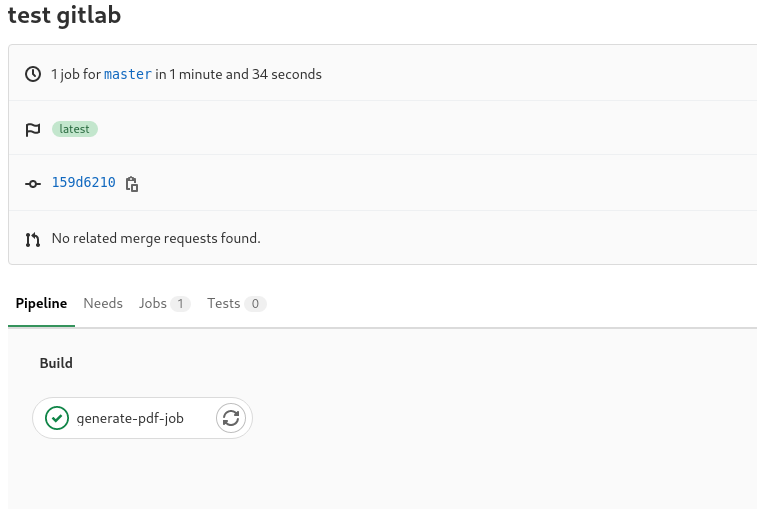Click the latest badge
The image size is (757, 509).
pos(75,129)
